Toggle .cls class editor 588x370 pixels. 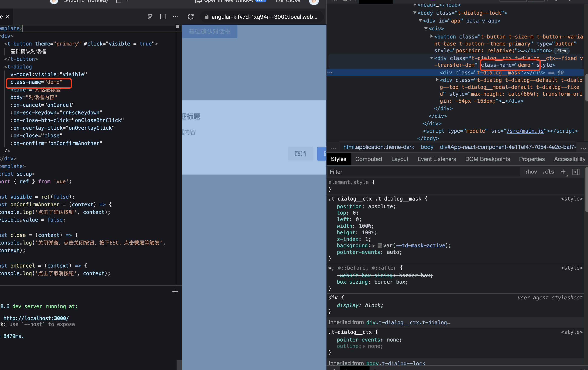tap(548, 172)
